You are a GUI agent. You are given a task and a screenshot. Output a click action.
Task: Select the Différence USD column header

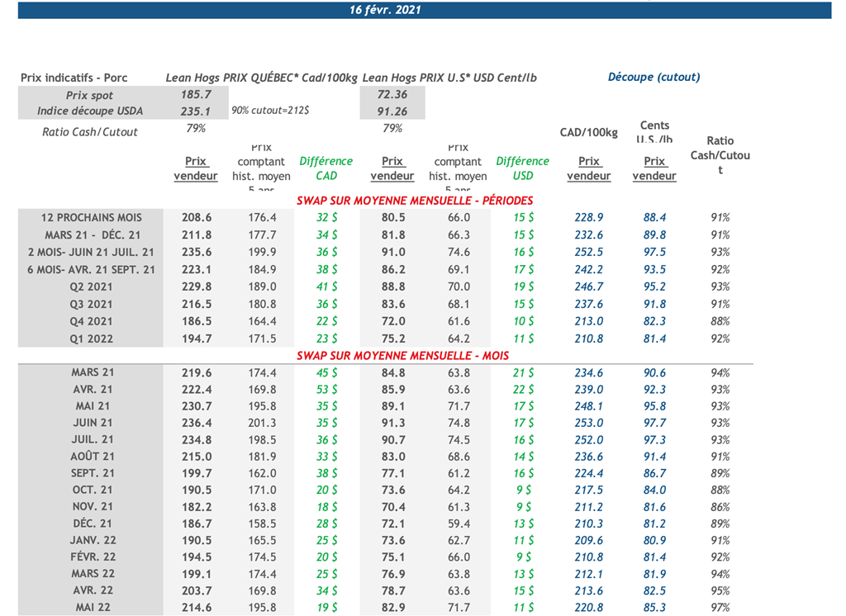pos(522,168)
